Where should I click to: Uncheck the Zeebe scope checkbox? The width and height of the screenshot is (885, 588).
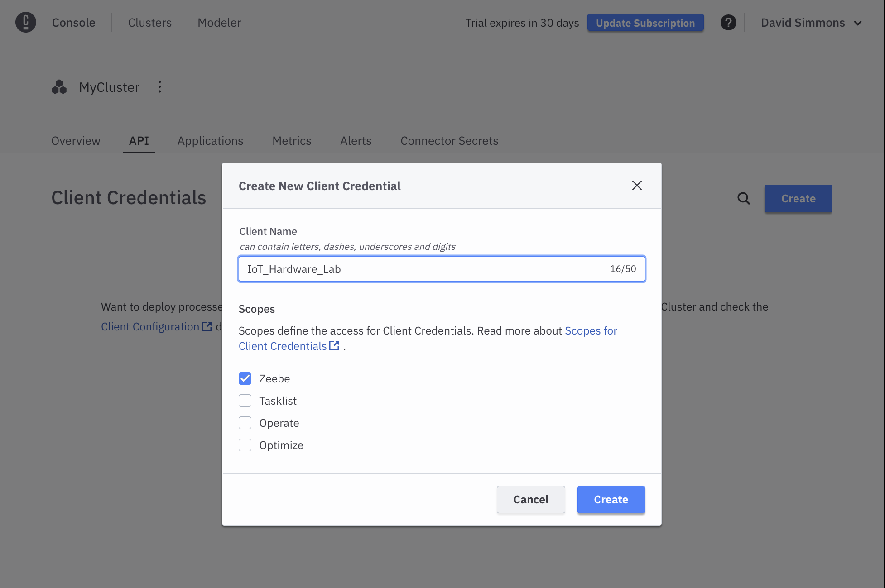[x=245, y=378]
